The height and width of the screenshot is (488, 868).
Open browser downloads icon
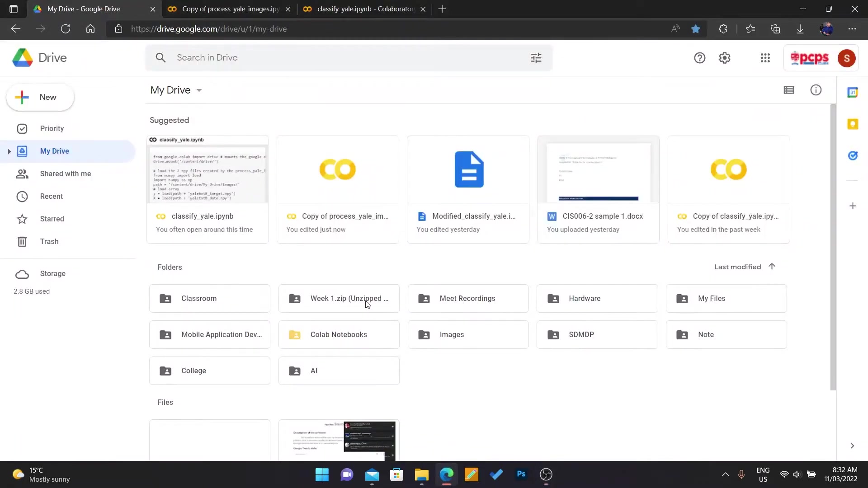[800, 29]
